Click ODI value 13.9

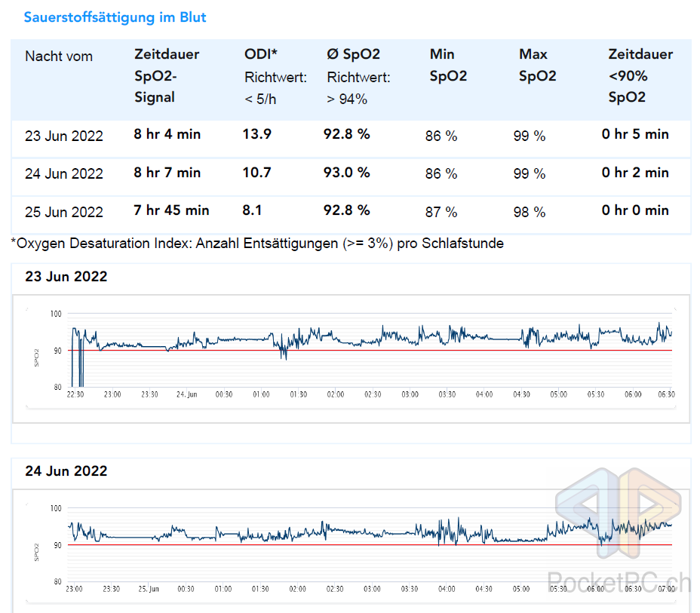pos(256,134)
